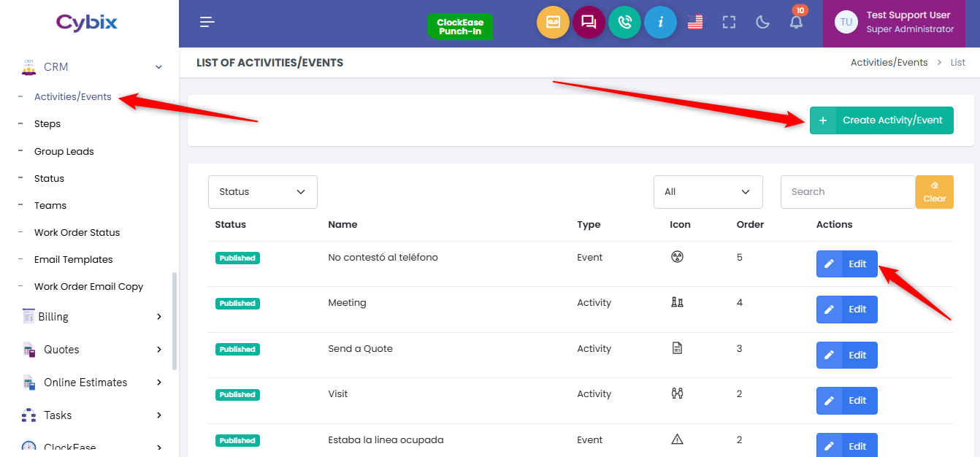
Task: Open the All type filter dropdown
Action: click(708, 192)
